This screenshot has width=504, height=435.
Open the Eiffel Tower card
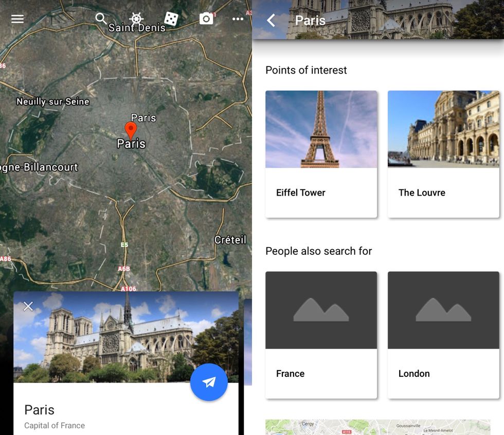point(321,153)
